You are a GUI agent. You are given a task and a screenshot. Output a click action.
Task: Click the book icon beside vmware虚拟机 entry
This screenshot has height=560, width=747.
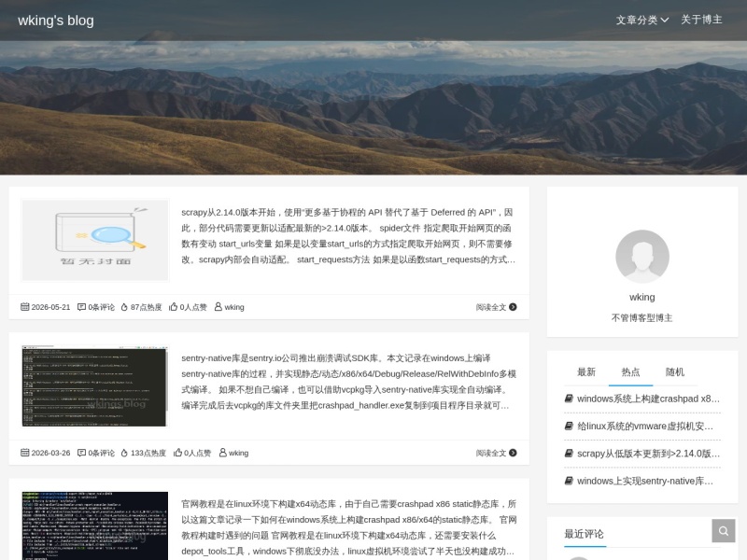coord(569,426)
